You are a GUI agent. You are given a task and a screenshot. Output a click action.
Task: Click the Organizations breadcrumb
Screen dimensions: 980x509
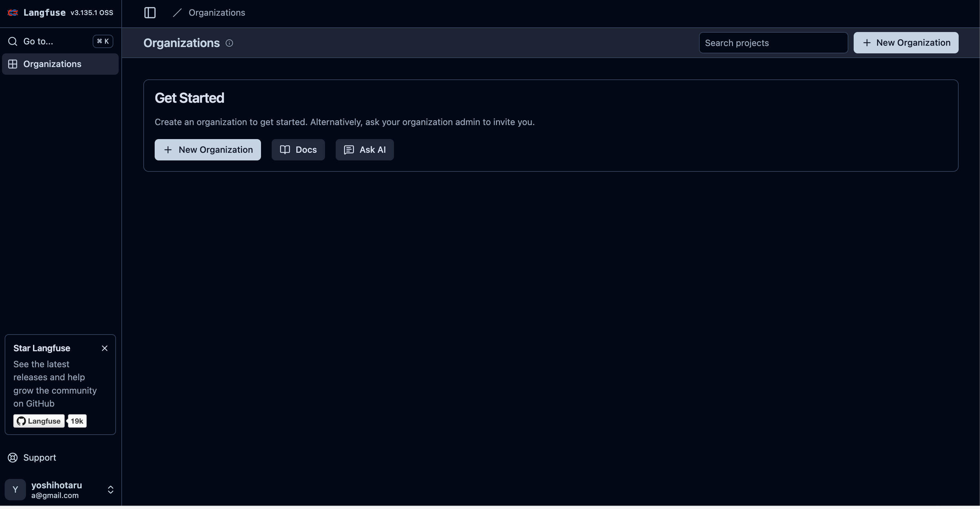coord(216,13)
